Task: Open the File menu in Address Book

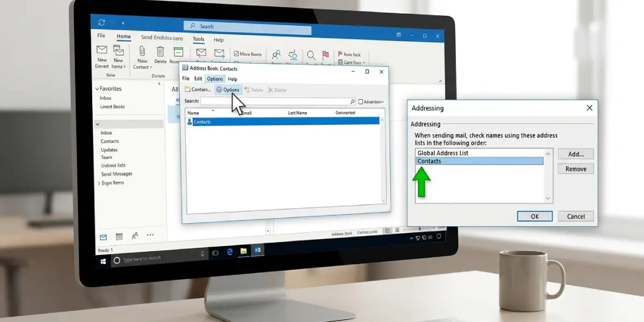Action: click(186, 78)
